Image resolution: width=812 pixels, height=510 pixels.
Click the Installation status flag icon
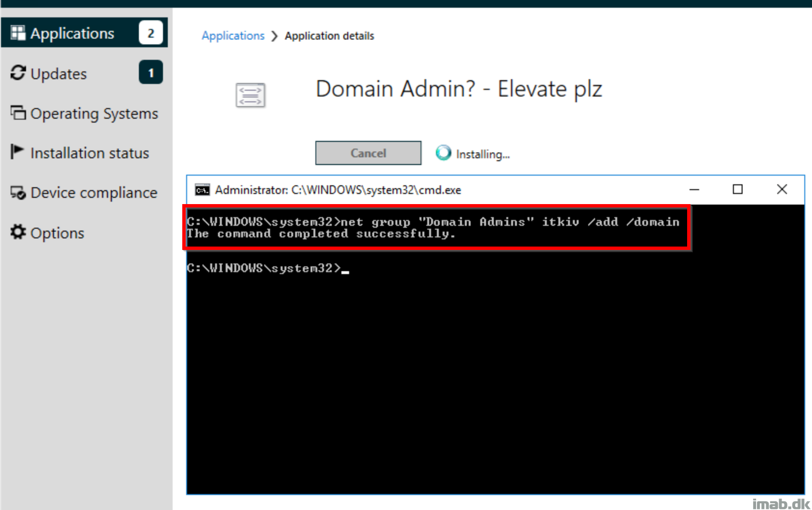[x=17, y=152]
